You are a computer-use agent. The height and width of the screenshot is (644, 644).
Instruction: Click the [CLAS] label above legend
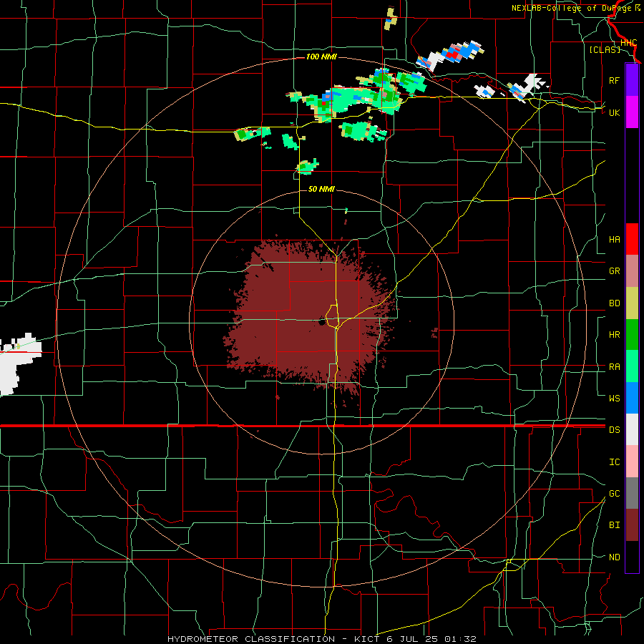click(x=605, y=49)
